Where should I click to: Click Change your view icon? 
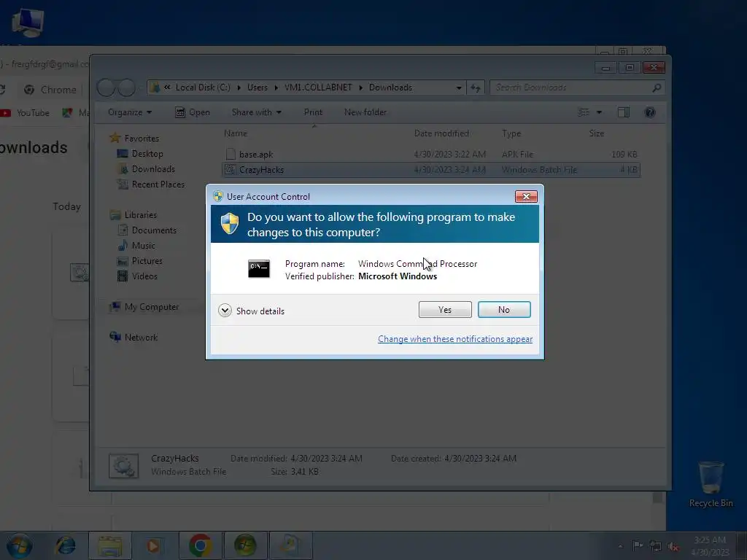(584, 112)
